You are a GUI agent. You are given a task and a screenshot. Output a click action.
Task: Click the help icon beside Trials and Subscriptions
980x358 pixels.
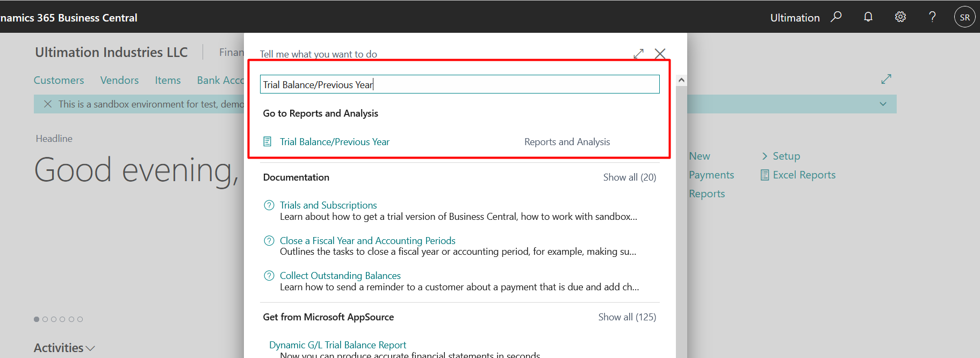point(269,205)
